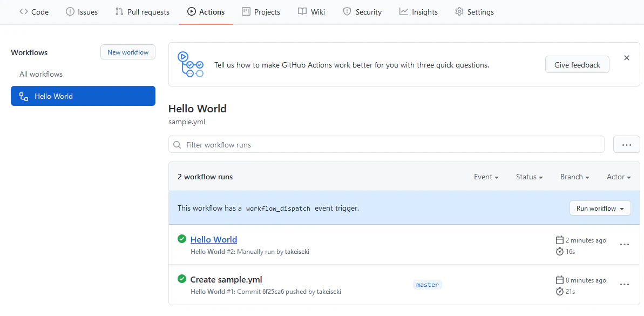Click success checkmark of Hello World run
Screen dimensions: 644x316
pyautogui.click(x=181, y=239)
